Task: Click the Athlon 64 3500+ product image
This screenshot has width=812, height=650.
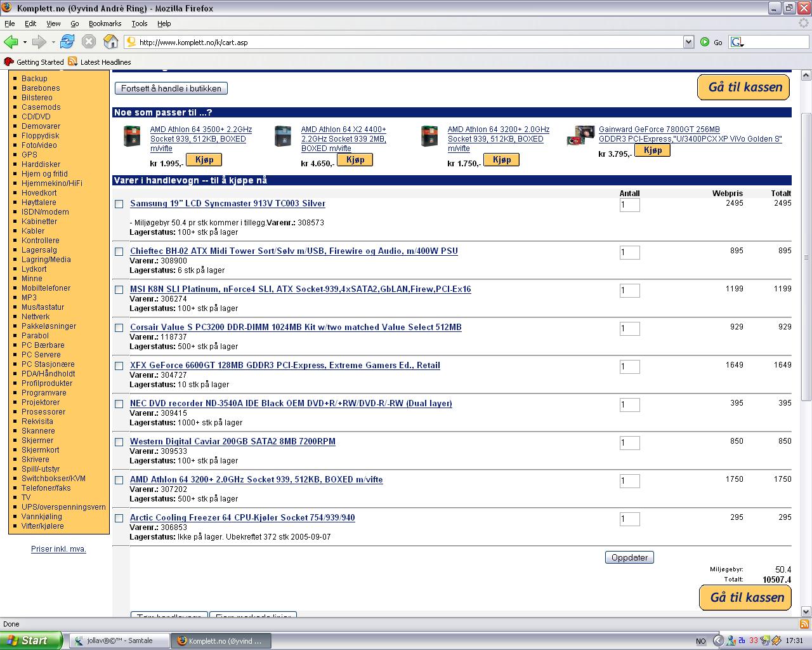Action: pyautogui.click(x=132, y=136)
